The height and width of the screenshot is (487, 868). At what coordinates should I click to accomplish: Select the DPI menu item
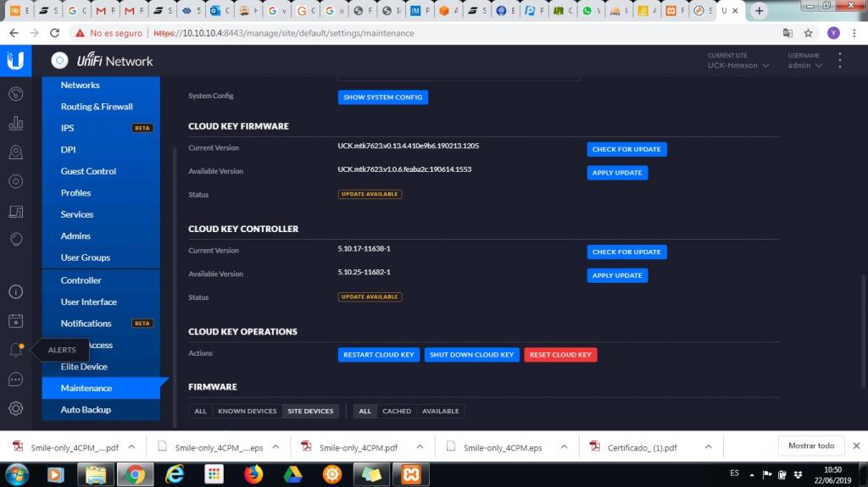coord(101,149)
